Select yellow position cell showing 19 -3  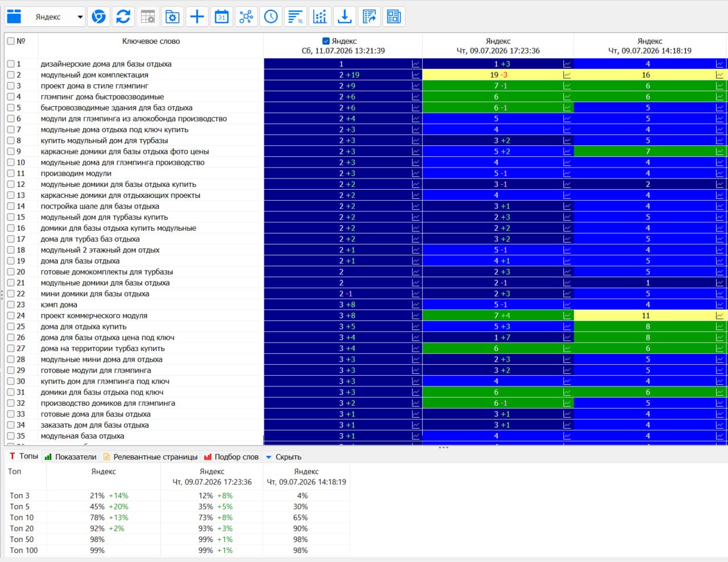pos(498,75)
